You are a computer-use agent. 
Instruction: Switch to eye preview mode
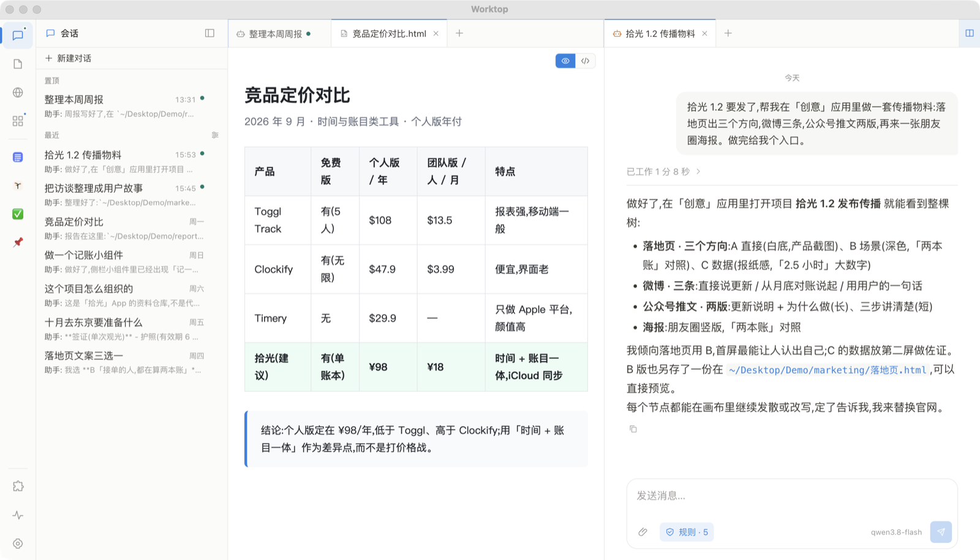(x=565, y=61)
